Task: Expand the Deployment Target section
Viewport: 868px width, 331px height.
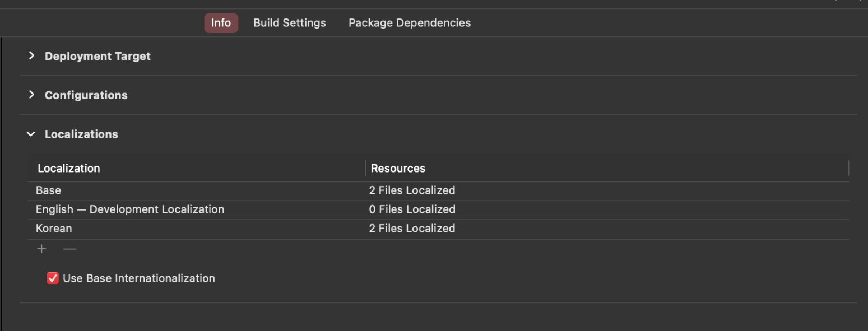Action: point(31,55)
